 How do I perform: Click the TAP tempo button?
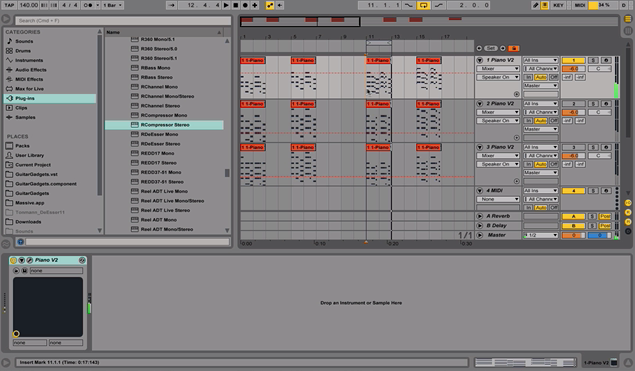click(9, 5)
